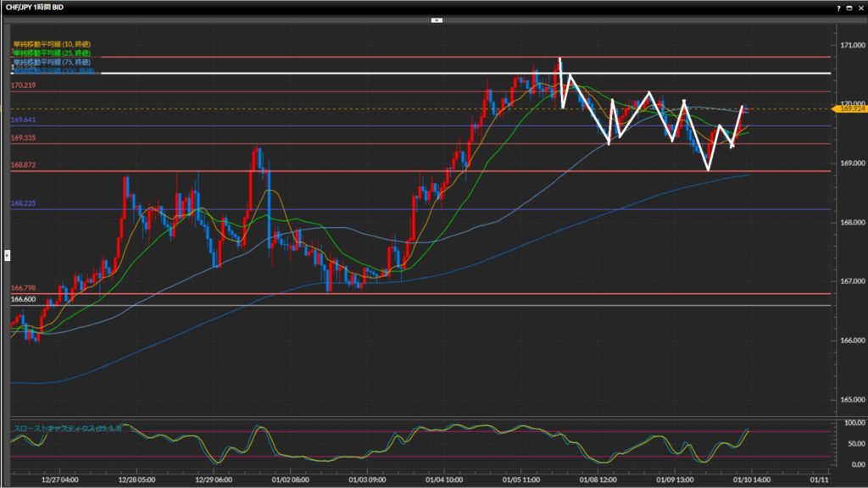The image size is (868, 488).
Task: Select the 168.872 resistance line label
Action: [x=23, y=165]
